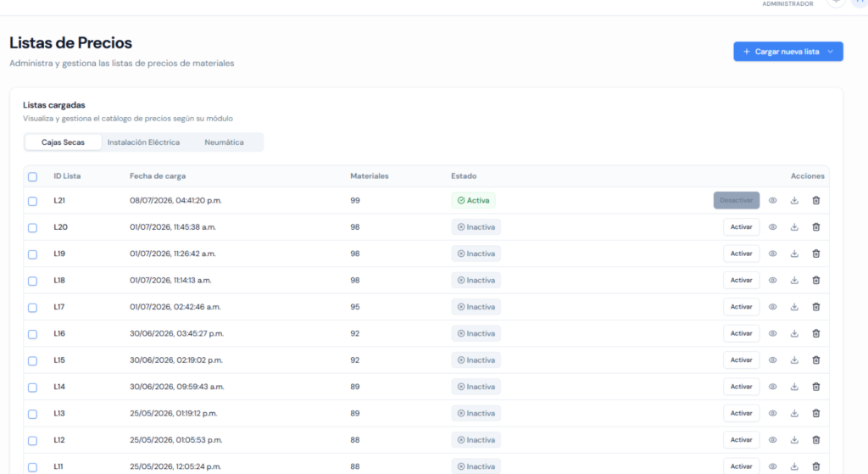Activate price list L14
Image resolution: width=868 pixels, height=474 pixels.
click(x=741, y=387)
